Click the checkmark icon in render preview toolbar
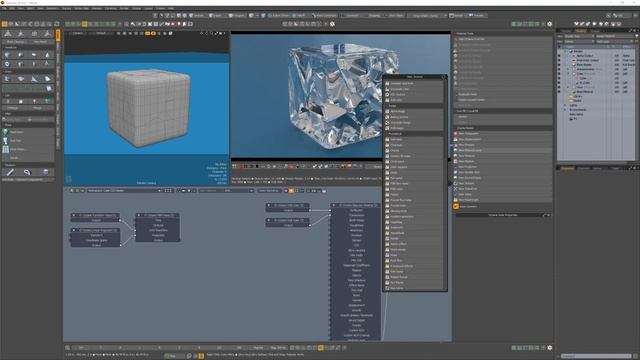This screenshot has width=640, height=360. pyautogui.click(x=314, y=166)
